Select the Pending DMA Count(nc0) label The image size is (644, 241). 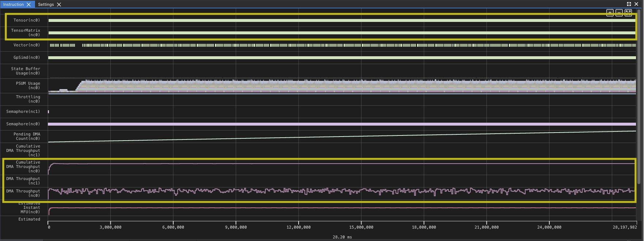pyautogui.click(x=27, y=136)
